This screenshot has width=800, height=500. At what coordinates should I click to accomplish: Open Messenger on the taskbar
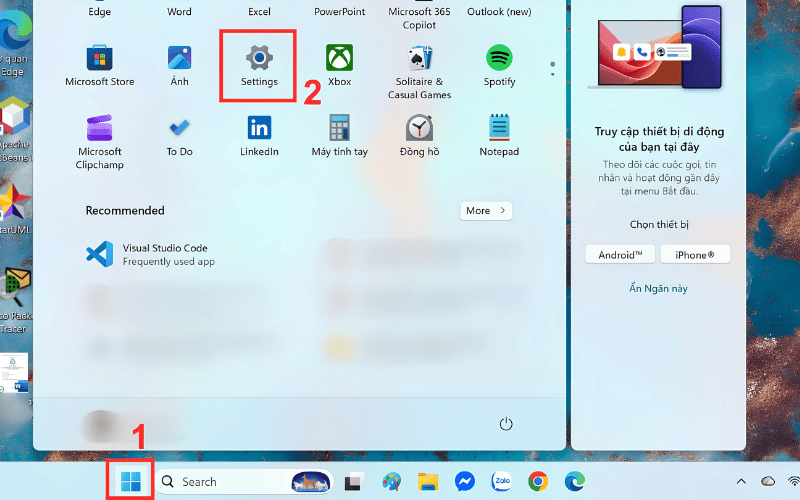click(x=465, y=481)
